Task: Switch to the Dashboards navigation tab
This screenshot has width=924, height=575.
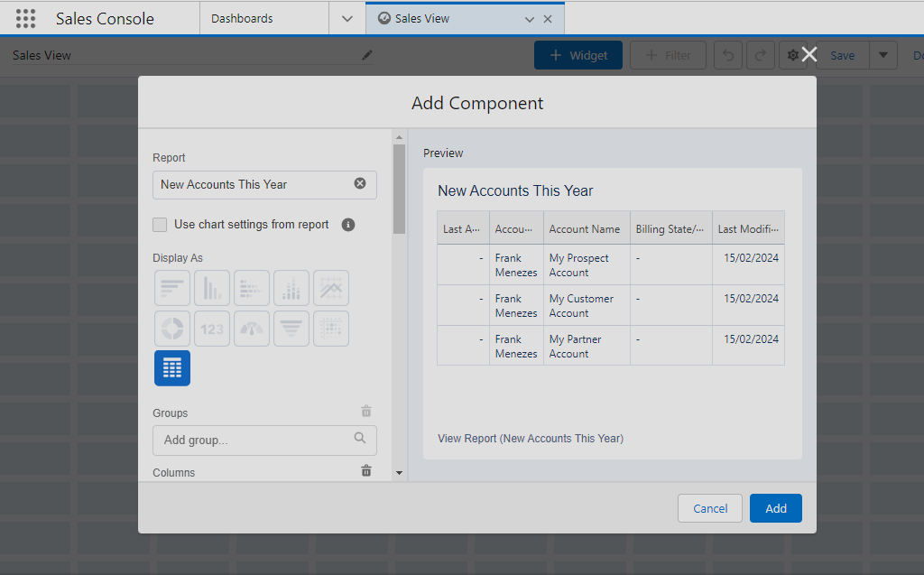Action: [x=264, y=19]
